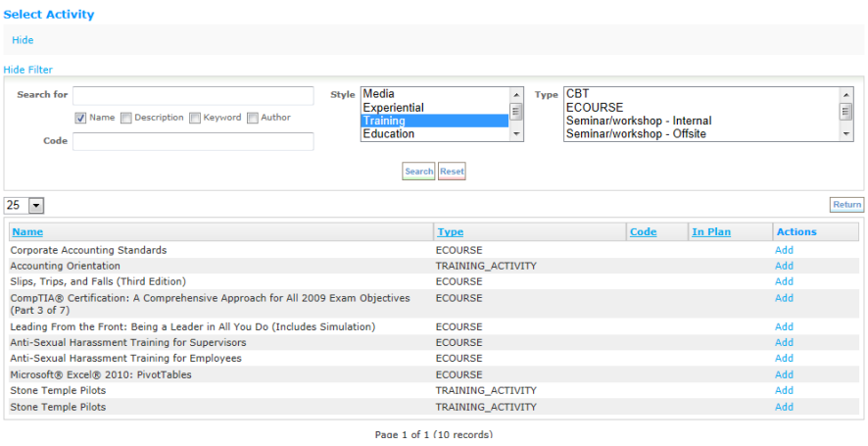This screenshot has width=868, height=446.
Task: Add Microsoft Excel 2010: PivotTables activity
Action: pyautogui.click(x=784, y=375)
